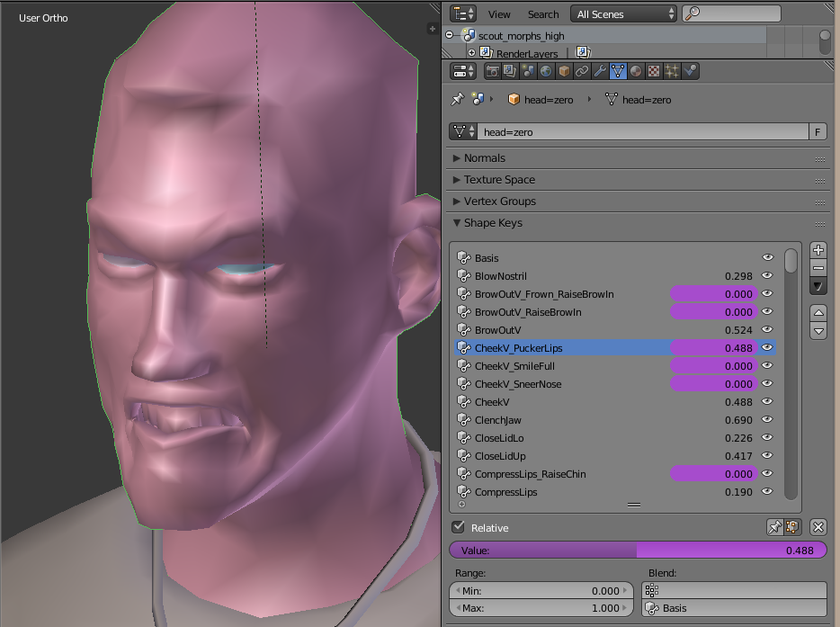Remove the shape key with minus button
This screenshot has width=840, height=627.
(818, 268)
